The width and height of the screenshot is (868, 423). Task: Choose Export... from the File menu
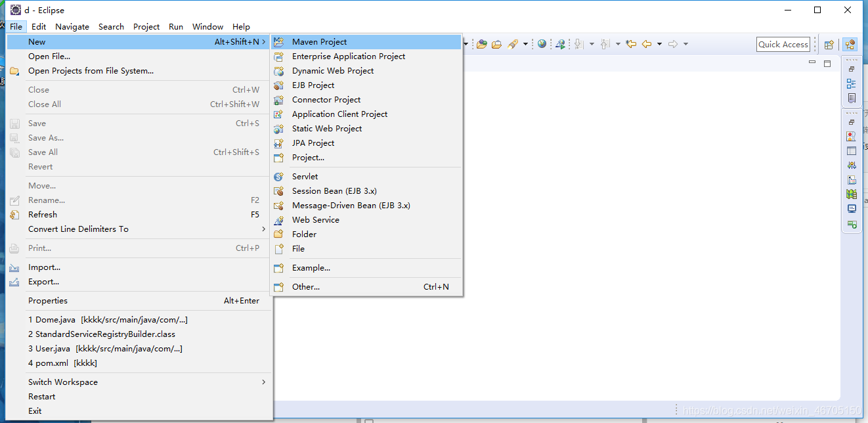[139, 282]
